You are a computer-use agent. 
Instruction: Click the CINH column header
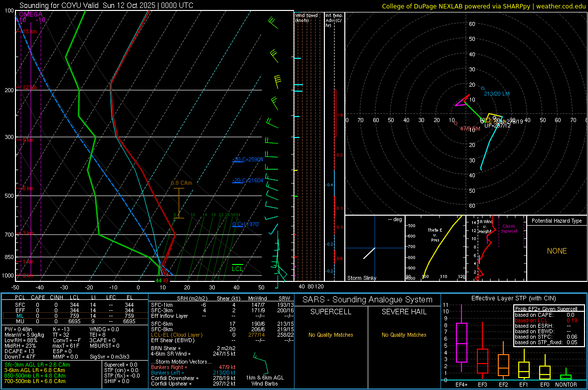click(57, 297)
